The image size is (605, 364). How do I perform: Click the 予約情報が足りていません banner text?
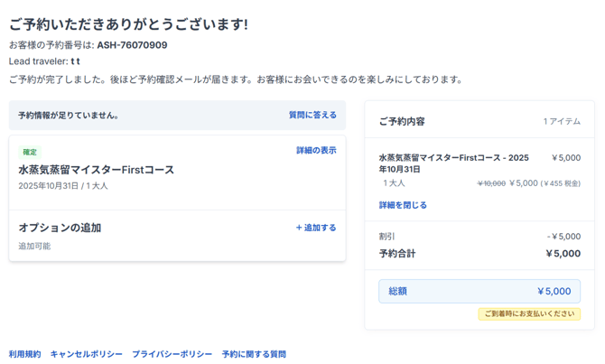(x=69, y=116)
